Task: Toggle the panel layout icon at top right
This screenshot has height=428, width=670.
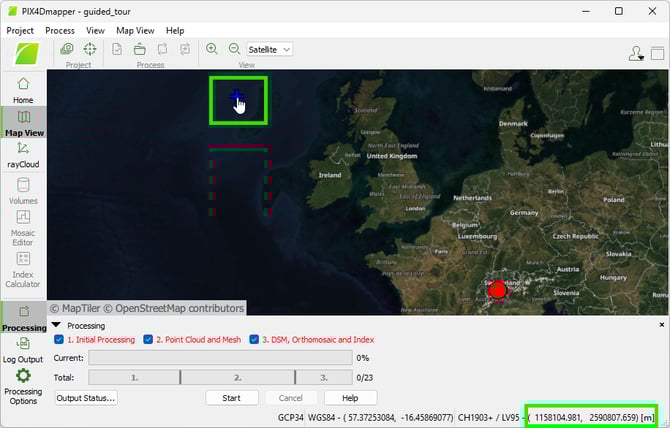Action: pyautogui.click(x=657, y=53)
